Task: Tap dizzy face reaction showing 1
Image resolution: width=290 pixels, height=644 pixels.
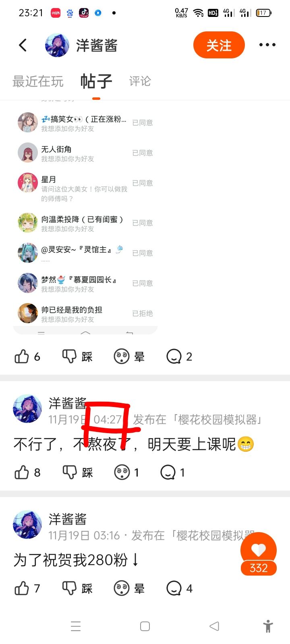Action: 126,473
